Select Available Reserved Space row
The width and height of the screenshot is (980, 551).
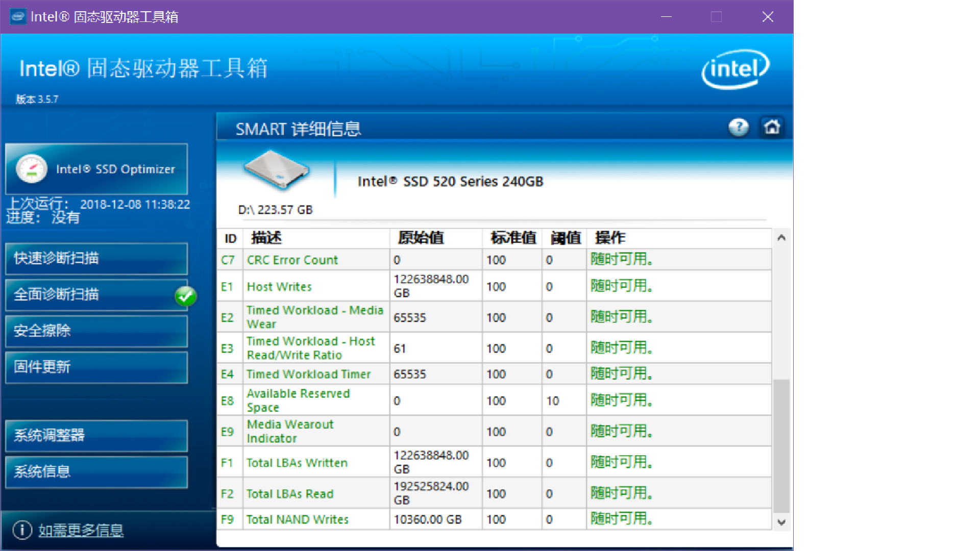(494, 400)
